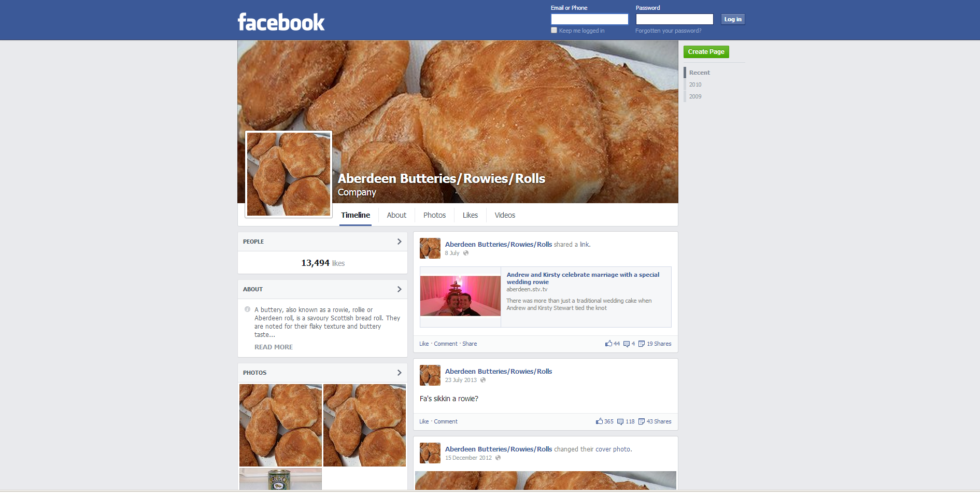
Task: Click the Fa's sikkin a rowie? post text
Action: click(449, 399)
